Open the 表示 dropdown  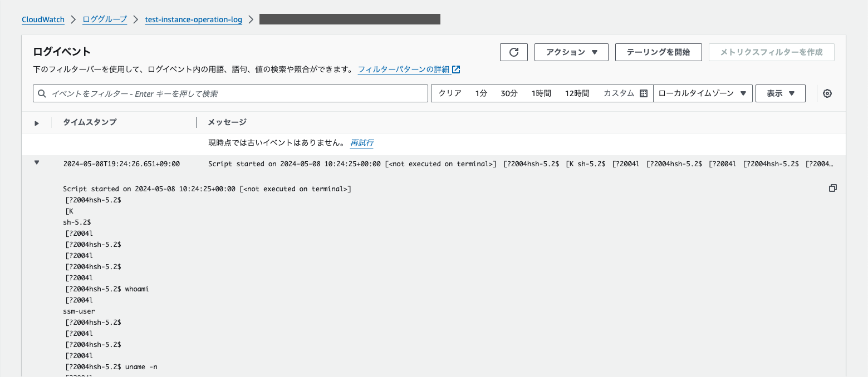point(779,93)
